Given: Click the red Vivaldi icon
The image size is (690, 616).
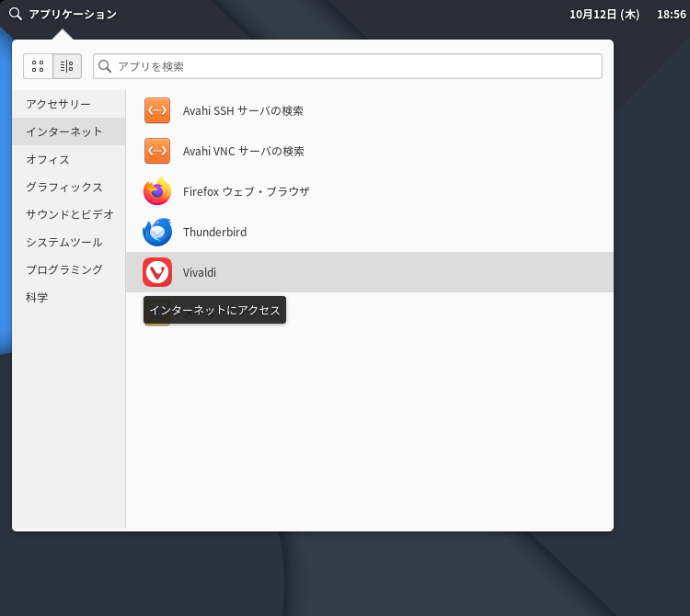Looking at the screenshot, I should (x=157, y=272).
